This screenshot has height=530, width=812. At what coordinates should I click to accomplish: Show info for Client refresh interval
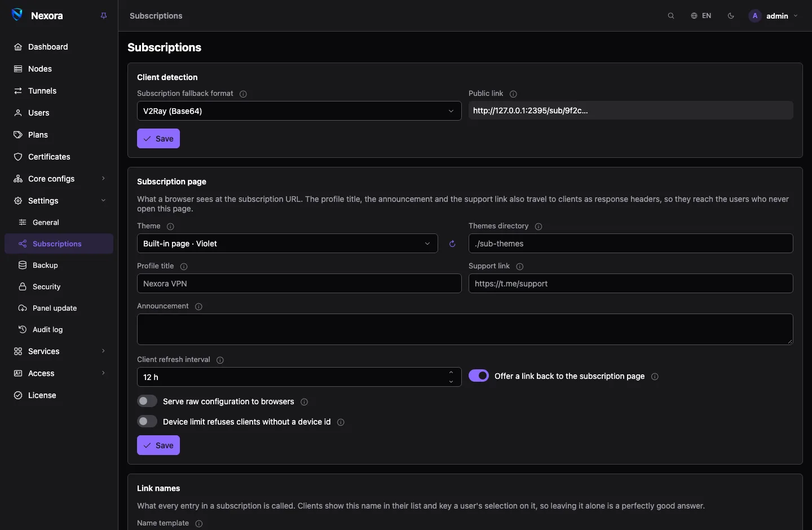[x=220, y=360]
